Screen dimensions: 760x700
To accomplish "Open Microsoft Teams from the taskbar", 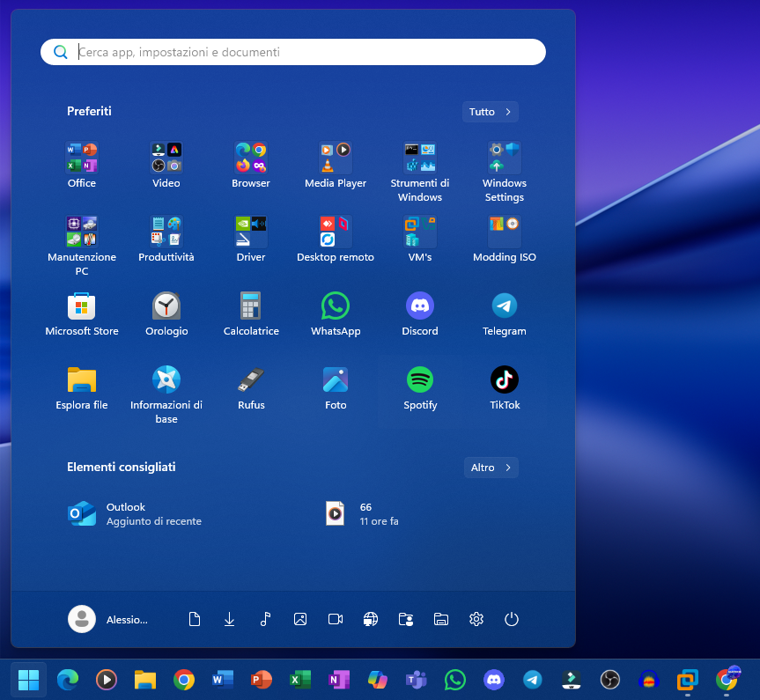I will [x=417, y=680].
